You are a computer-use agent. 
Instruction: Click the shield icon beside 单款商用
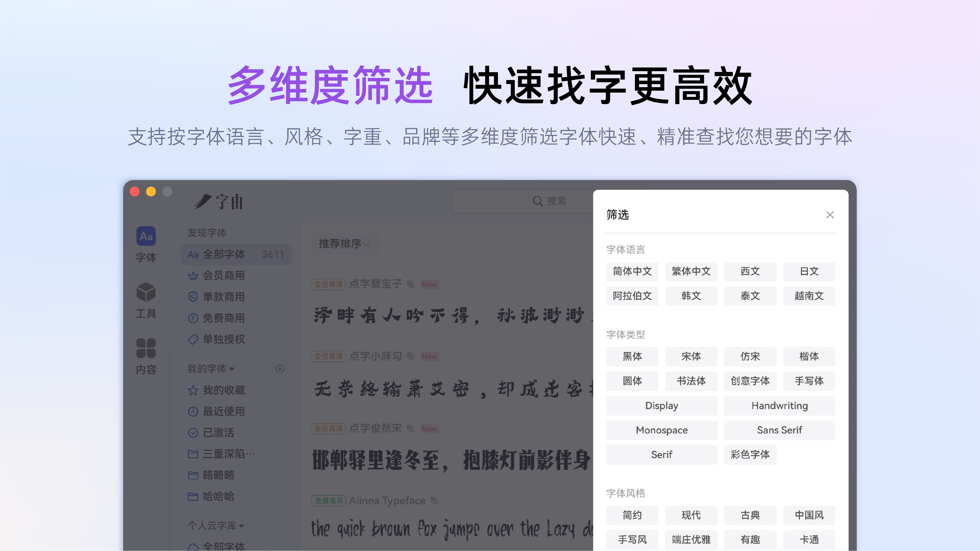193,297
